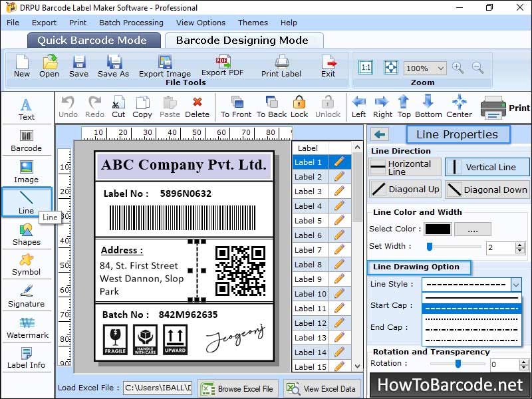Image resolution: width=532 pixels, height=399 pixels.
Task: Select Diagonal Up line direction
Action: point(404,190)
